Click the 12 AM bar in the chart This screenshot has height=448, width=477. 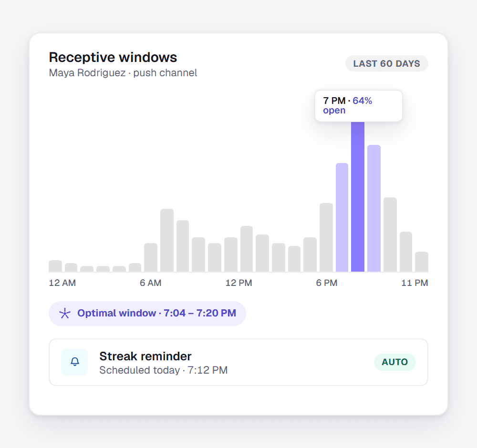(x=55, y=266)
